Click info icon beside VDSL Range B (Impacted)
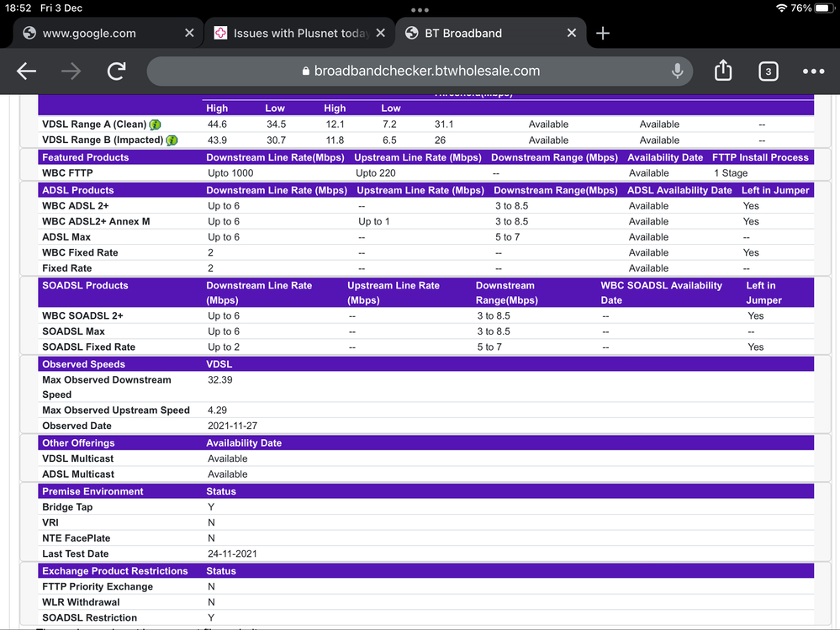This screenshot has height=630, width=840. (172, 140)
